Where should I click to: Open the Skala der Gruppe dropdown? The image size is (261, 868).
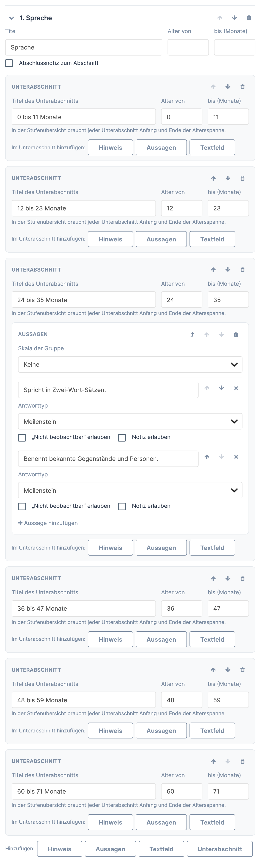(x=130, y=364)
